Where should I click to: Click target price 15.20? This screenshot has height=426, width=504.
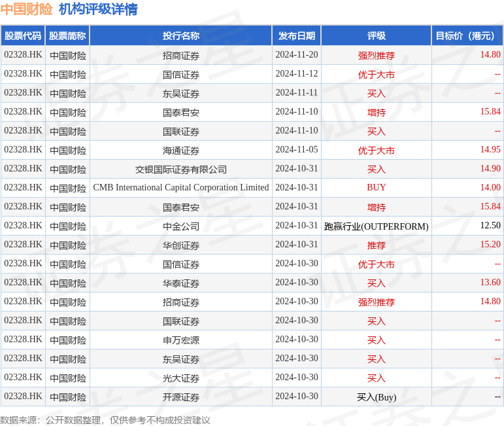coord(490,245)
